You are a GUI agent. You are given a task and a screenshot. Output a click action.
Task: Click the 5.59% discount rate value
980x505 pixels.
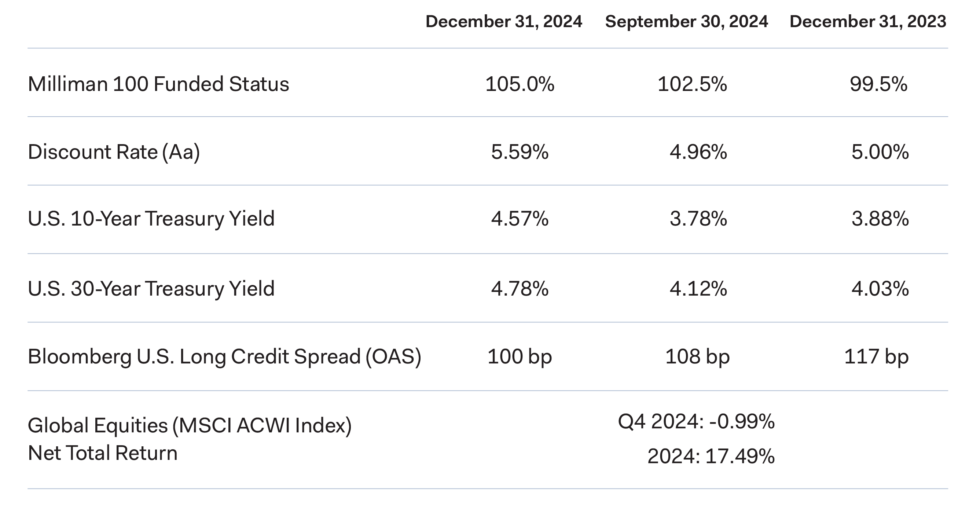520,152
